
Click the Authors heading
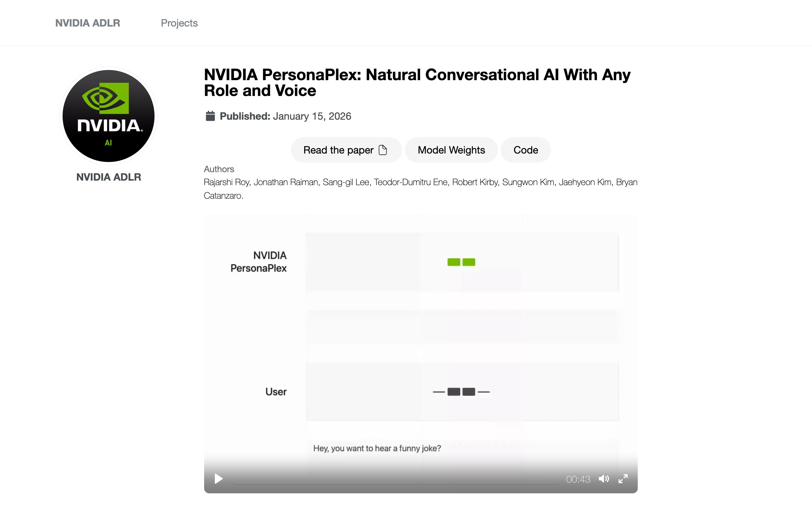coord(219,169)
